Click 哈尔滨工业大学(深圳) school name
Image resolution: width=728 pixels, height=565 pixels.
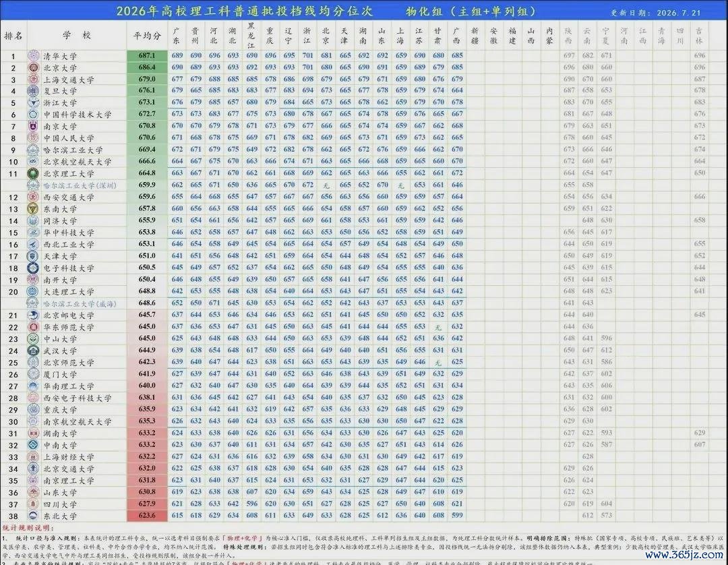[x=80, y=185]
